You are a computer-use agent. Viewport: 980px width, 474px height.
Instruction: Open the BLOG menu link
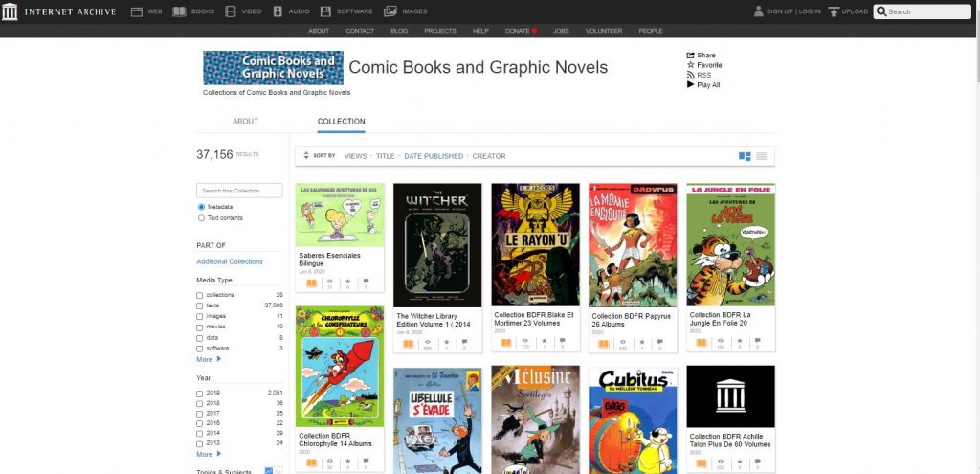click(399, 31)
